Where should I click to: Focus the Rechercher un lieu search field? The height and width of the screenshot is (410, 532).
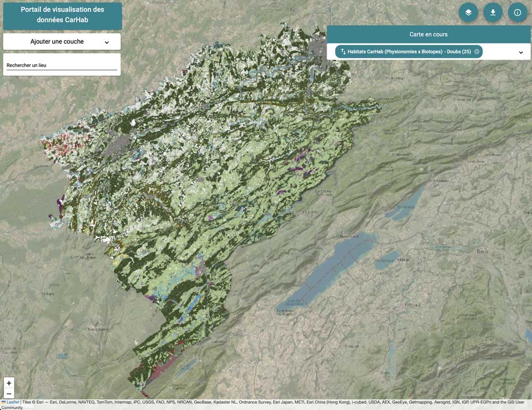coord(62,65)
